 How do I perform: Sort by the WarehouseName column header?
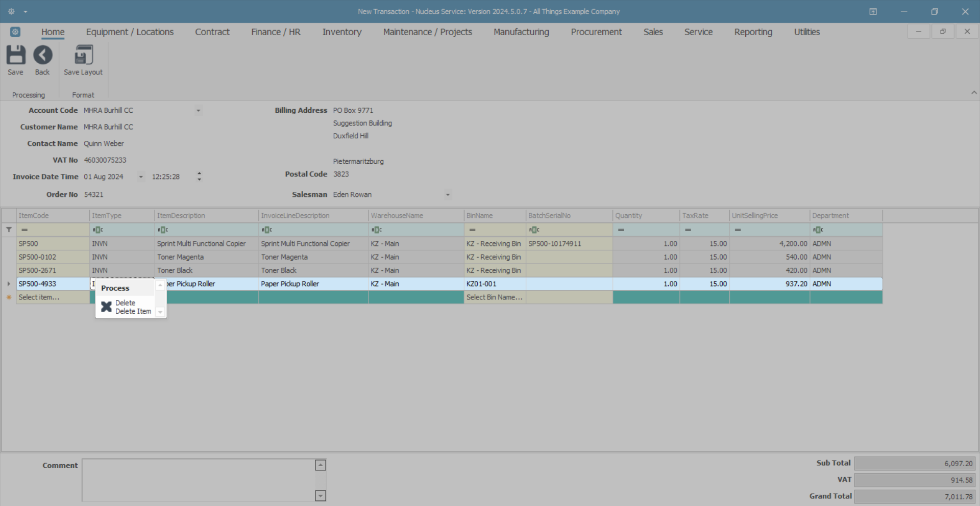(x=416, y=216)
